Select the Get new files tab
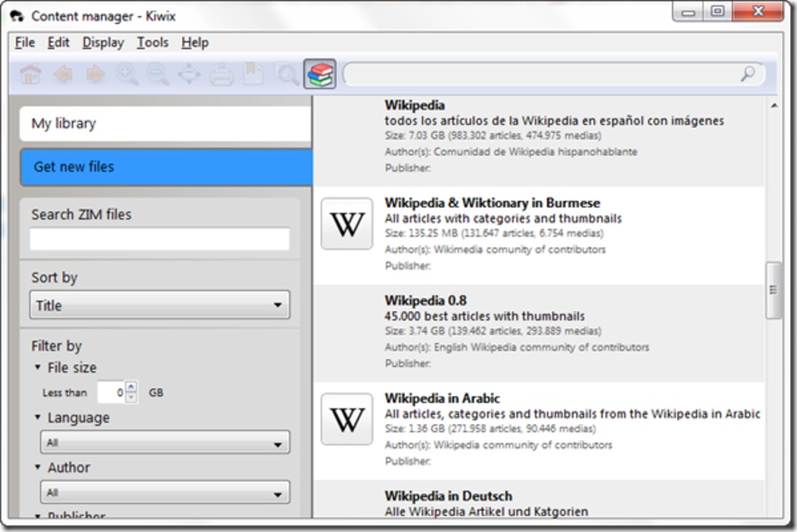 pos(165,167)
